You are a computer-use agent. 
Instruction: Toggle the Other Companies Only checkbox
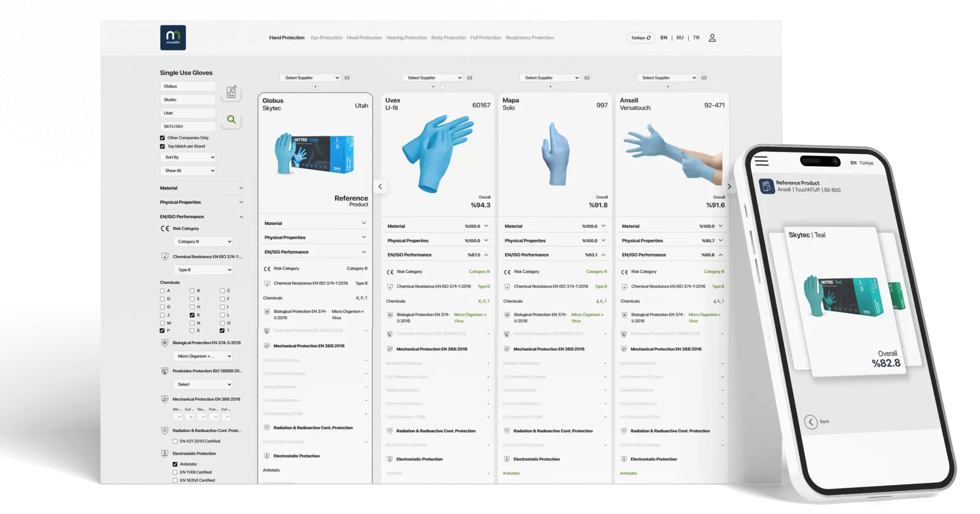pos(162,138)
